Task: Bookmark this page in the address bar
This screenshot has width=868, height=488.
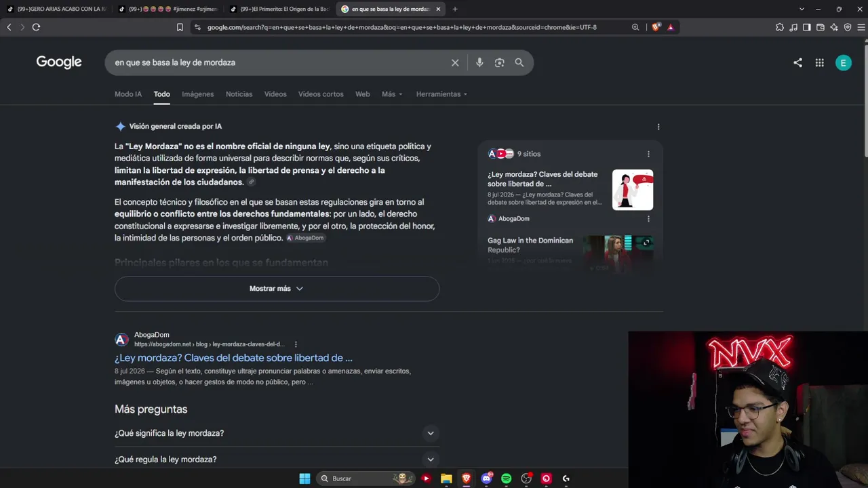Action: [x=180, y=27]
